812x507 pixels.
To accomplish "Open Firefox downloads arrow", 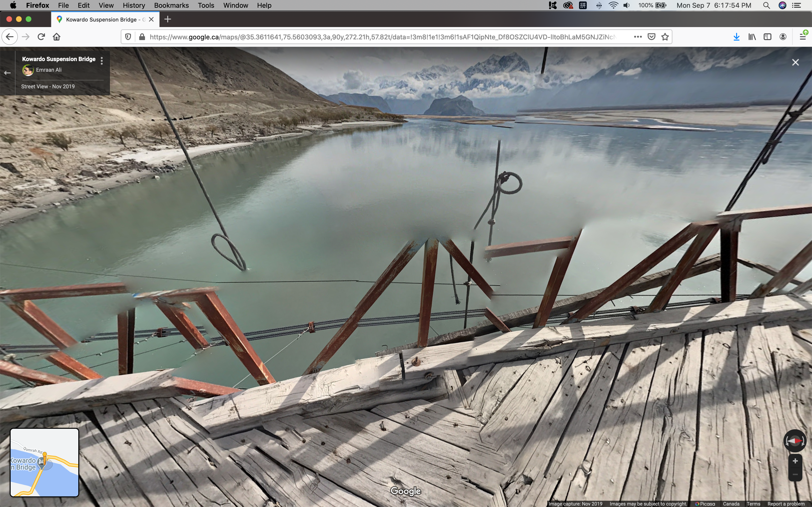I will (737, 37).
